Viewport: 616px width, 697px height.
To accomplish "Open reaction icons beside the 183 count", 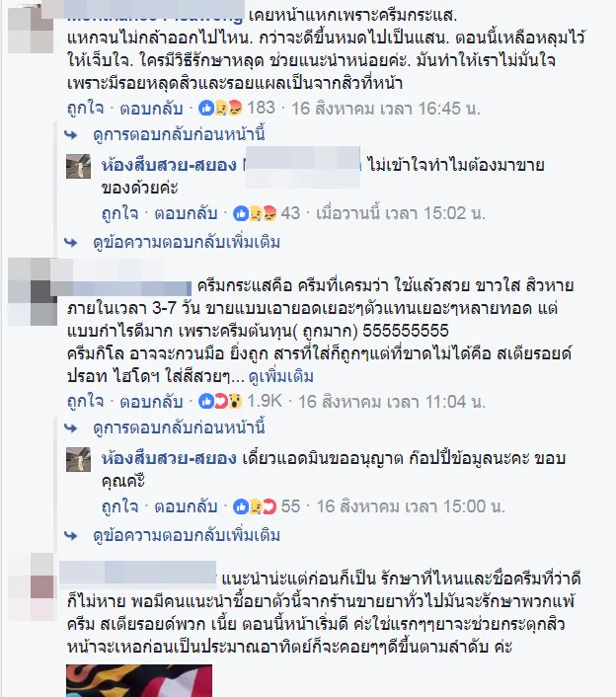I will click(x=220, y=108).
